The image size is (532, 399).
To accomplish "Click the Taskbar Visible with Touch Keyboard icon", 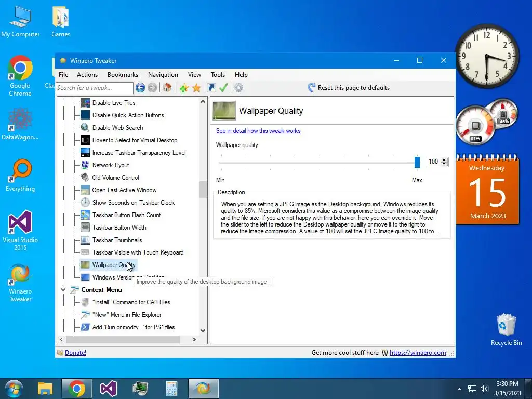I will (85, 252).
